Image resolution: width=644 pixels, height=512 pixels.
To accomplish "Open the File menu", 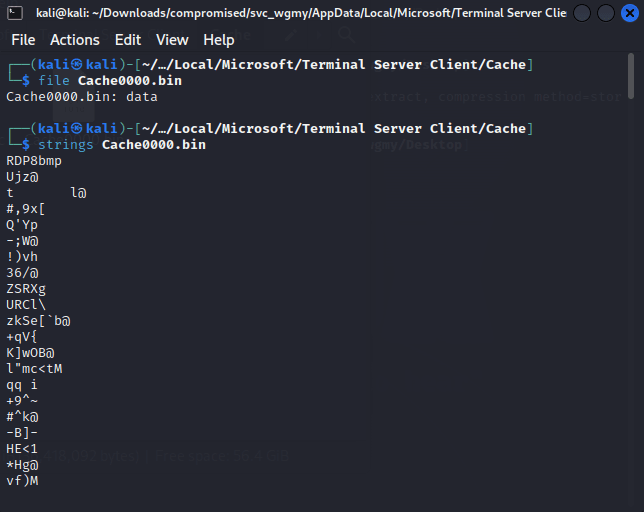I will click(23, 40).
